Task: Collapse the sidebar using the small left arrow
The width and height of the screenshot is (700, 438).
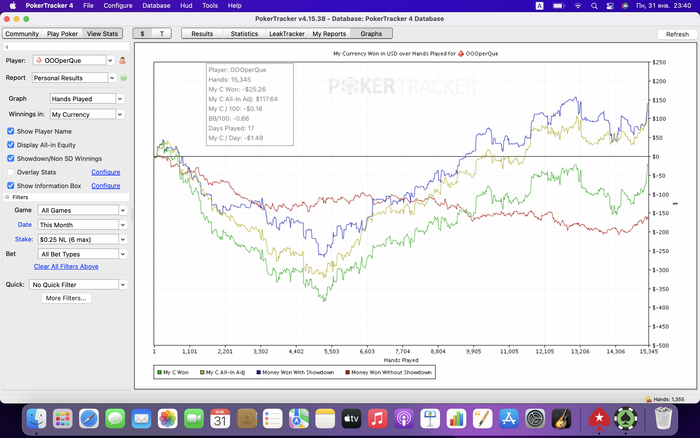Action: tap(7, 47)
